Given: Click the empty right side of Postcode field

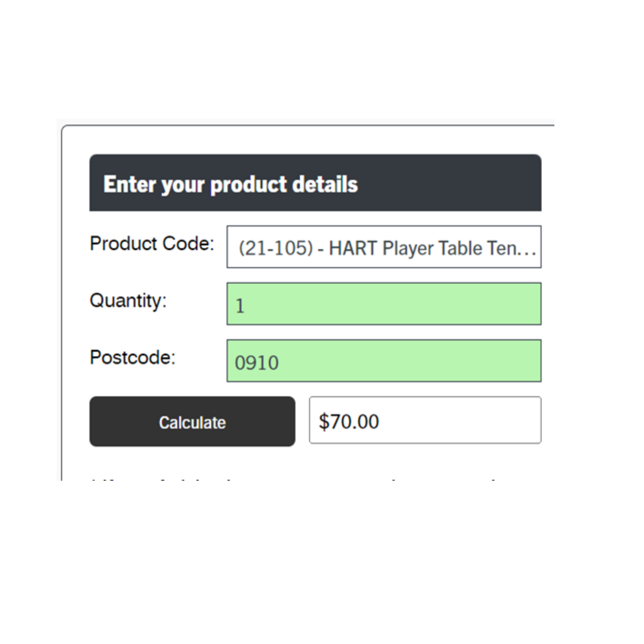Looking at the screenshot, I should pos(467,361).
